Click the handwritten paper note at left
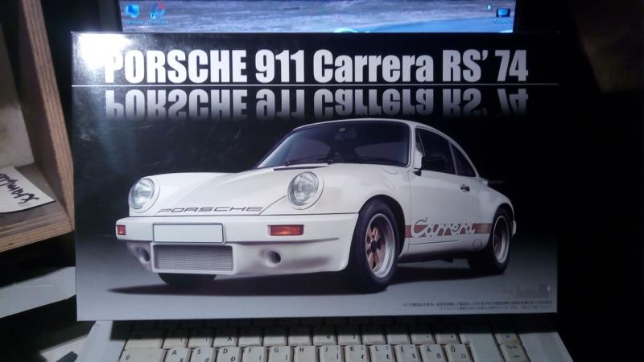Viewport: 644px width, 362px height. pyautogui.click(x=23, y=190)
